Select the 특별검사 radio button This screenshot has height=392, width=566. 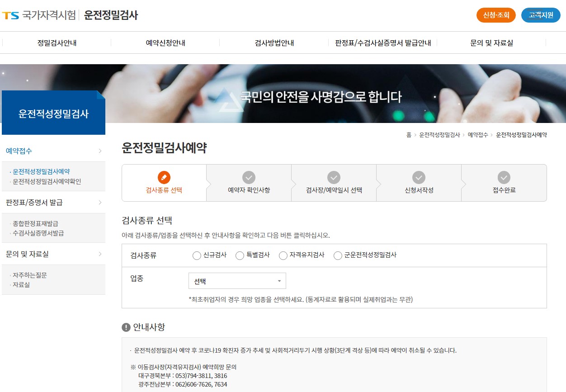tap(240, 255)
